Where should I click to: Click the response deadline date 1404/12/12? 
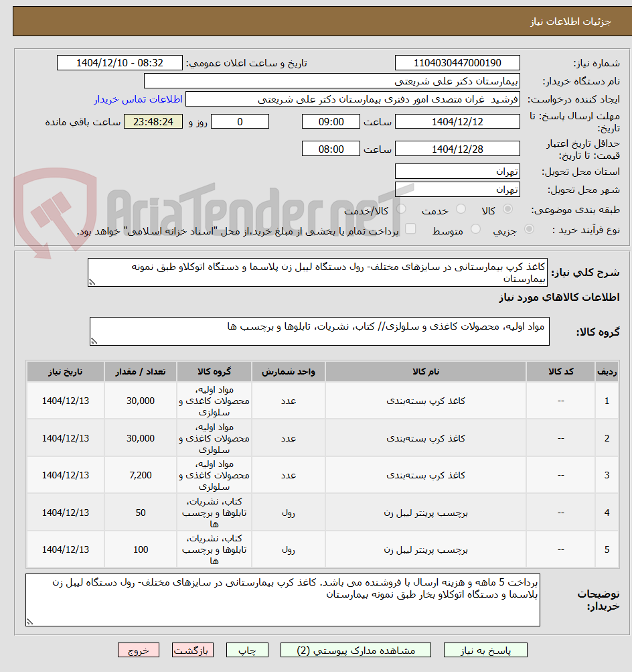[457, 122]
